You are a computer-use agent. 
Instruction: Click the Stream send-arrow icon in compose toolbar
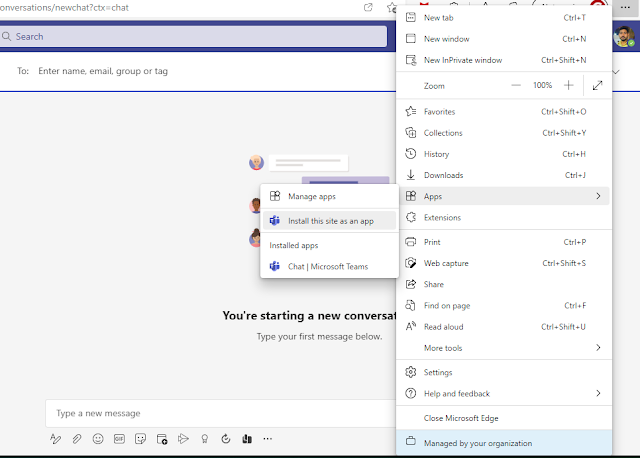(183, 439)
